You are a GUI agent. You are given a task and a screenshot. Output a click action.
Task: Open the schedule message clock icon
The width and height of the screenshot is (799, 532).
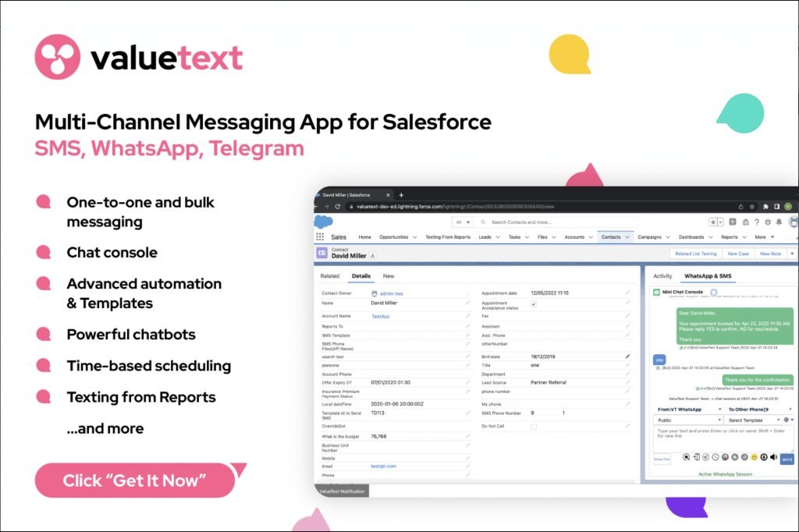[716, 457]
